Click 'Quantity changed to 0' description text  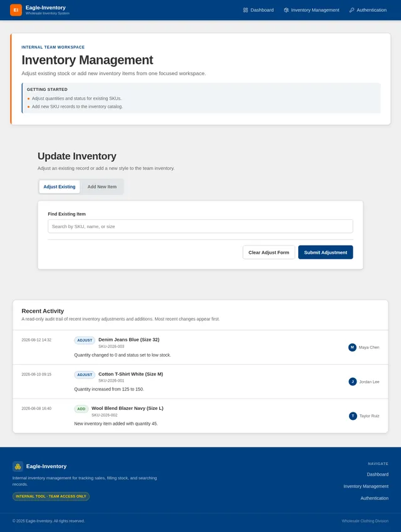(x=122, y=355)
